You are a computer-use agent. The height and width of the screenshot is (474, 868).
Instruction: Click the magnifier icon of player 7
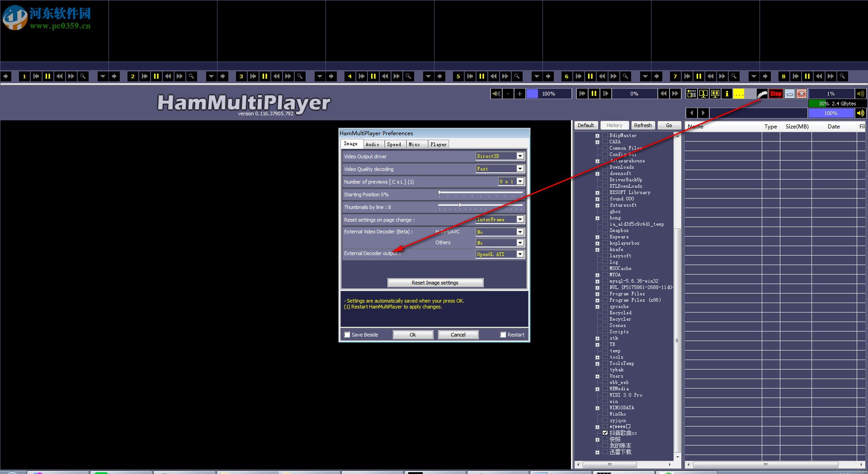[x=734, y=76]
